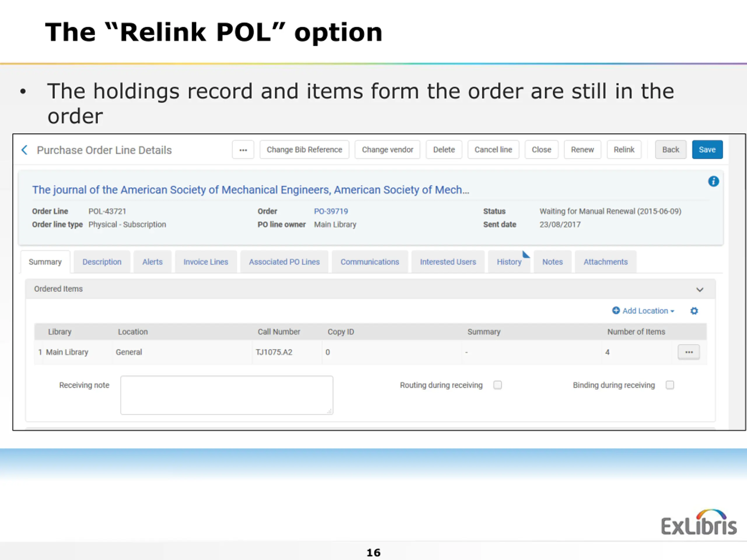
Task: Enable Binding during receiving checkbox
Action: point(670,385)
